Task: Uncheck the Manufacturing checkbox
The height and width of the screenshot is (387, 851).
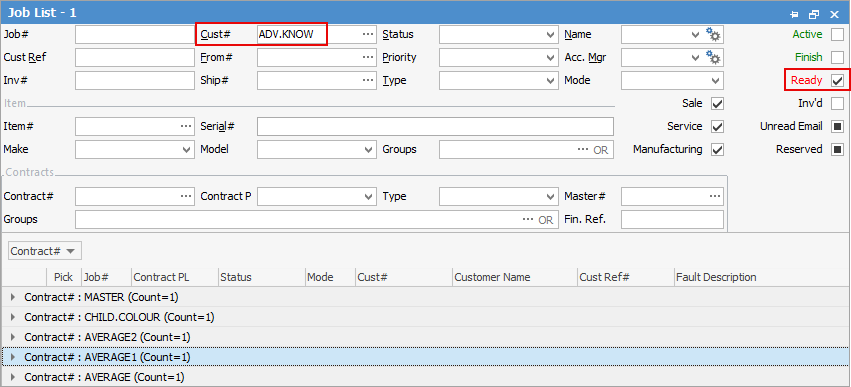Action: (717, 149)
